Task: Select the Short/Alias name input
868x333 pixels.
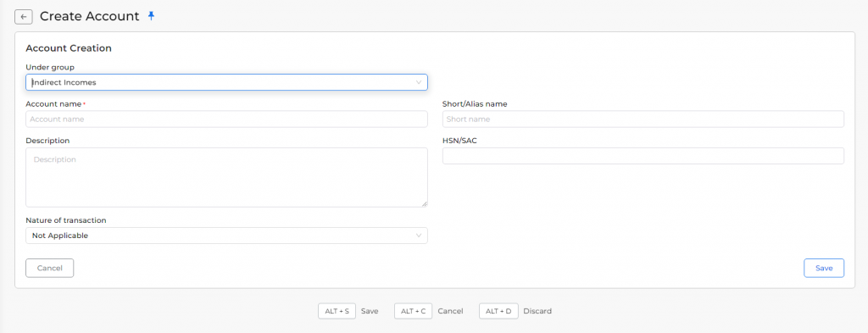Action: tap(643, 119)
